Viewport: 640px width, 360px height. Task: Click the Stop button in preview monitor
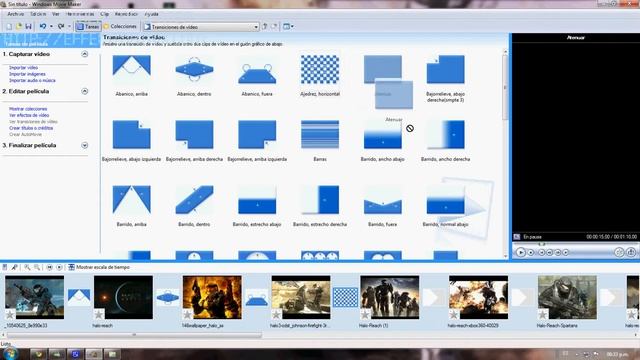click(531, 253)
